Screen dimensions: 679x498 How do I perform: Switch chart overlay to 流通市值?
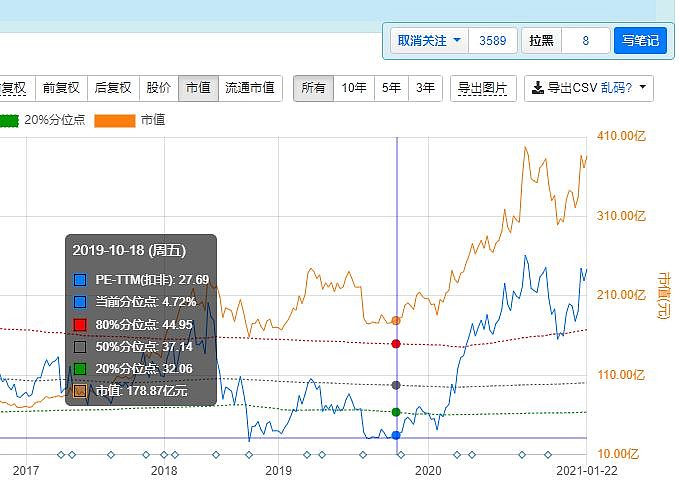coord(250,88)
